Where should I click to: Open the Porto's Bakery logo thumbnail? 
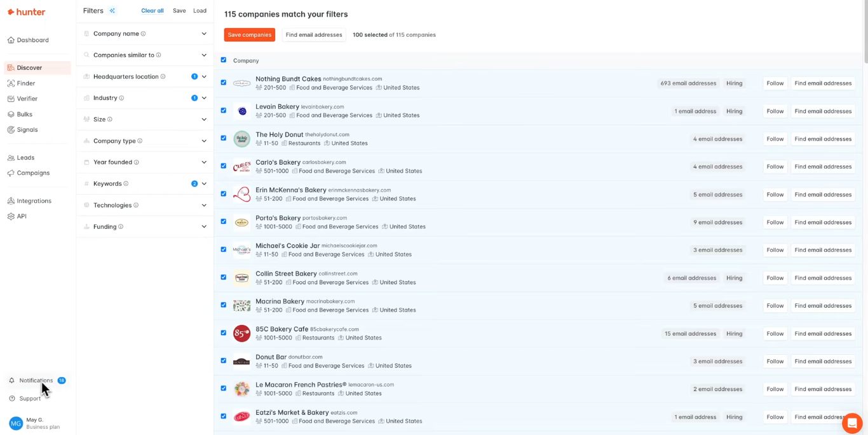(241, 223)
